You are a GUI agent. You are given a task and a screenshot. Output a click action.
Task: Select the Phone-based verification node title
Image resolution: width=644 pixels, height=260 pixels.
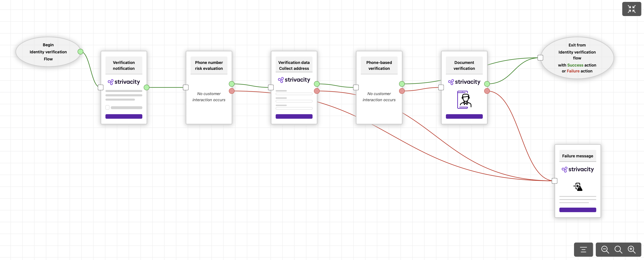pyautogui.click(x=379, y=65)
